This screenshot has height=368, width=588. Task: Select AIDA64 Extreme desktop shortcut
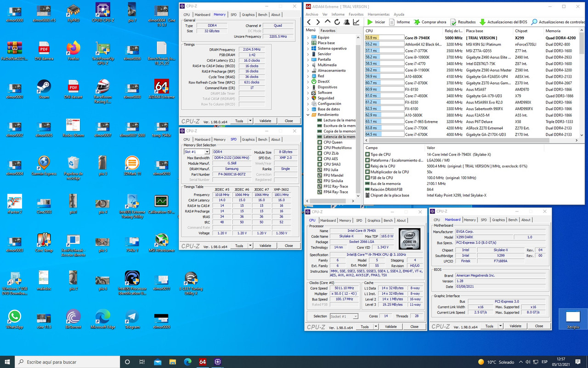click(x=161, y=89)
